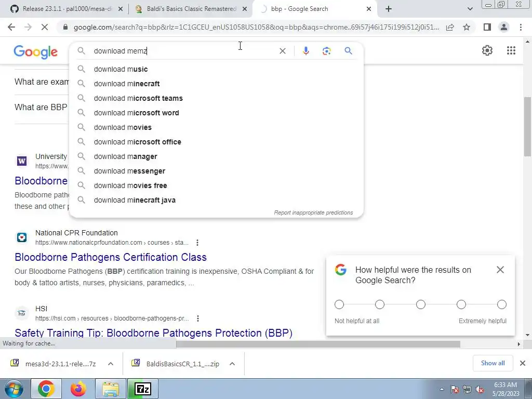Image resolution: width=532 pixels, height=399 pixels.
Task: Open a new browser tab
Action: click(389, 9)
